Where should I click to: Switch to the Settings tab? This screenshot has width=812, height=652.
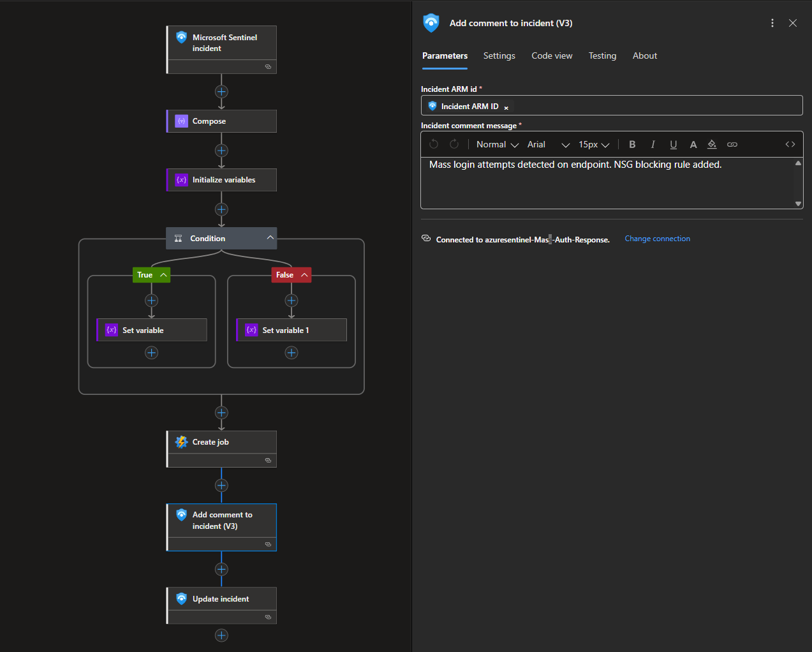(x=499, y=56)
